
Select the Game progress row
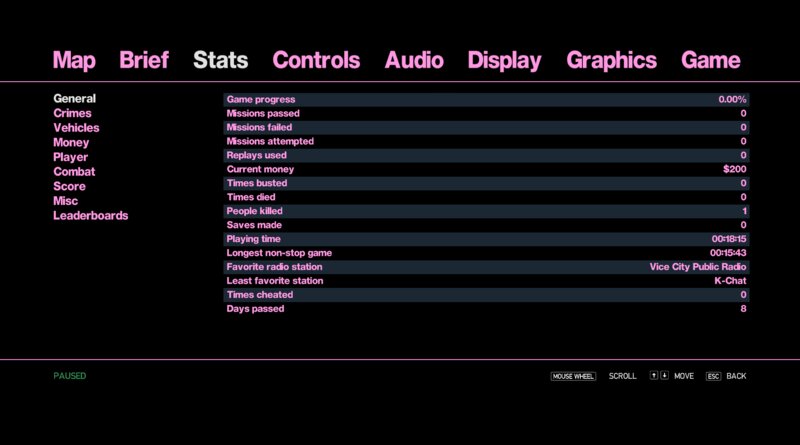click(486, 100)
